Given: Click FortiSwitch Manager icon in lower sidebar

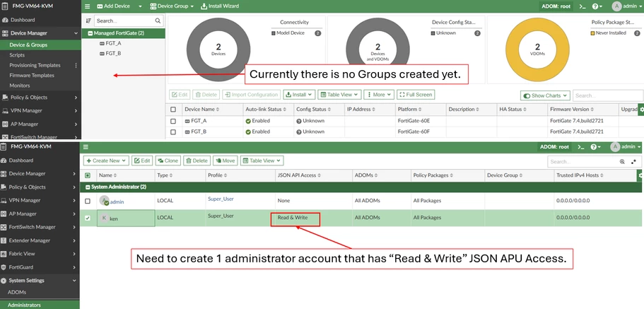Looking at the screenshot, I should pyautogui.click(x=4, y=227).
